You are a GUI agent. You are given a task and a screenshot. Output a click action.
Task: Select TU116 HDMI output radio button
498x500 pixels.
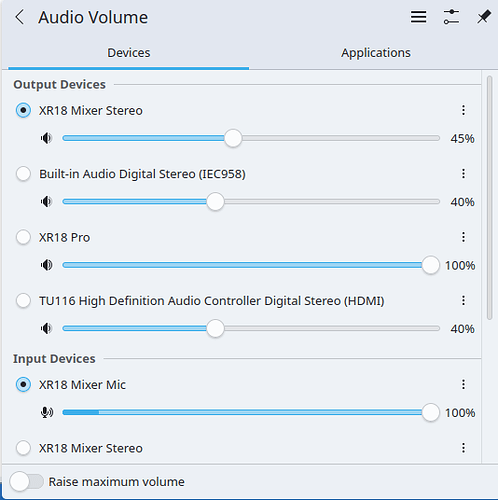23,300
